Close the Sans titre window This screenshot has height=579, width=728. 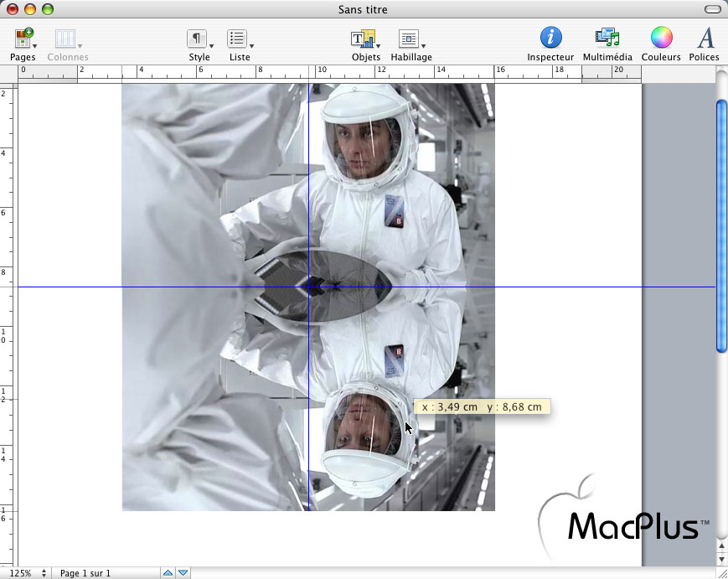pos(13,9)
